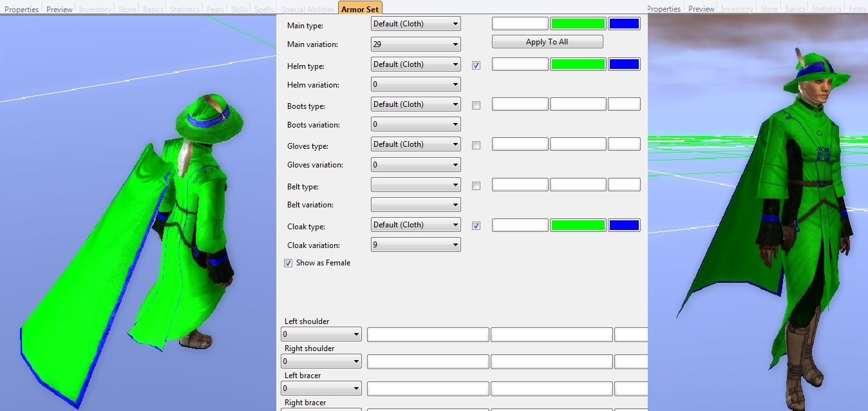Tick the Gloves type checkbox

(x=476, y=145)
